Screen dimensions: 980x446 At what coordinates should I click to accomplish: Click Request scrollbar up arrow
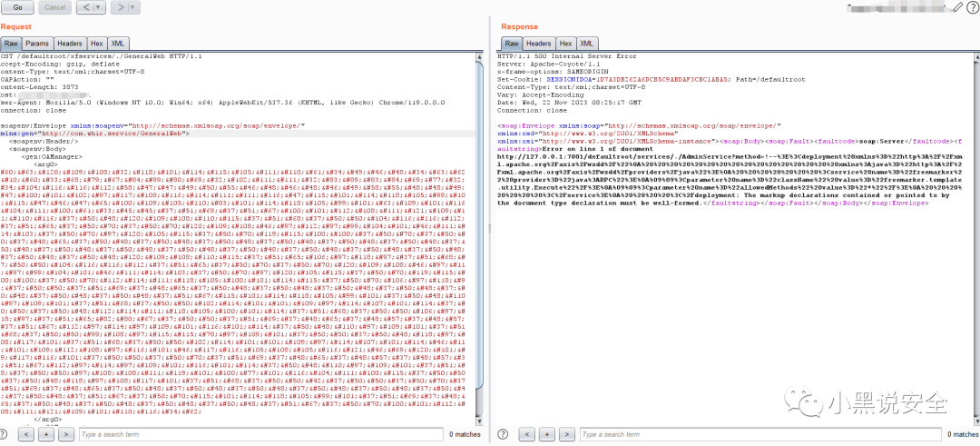pyautogui.click(x=479, y=56)
